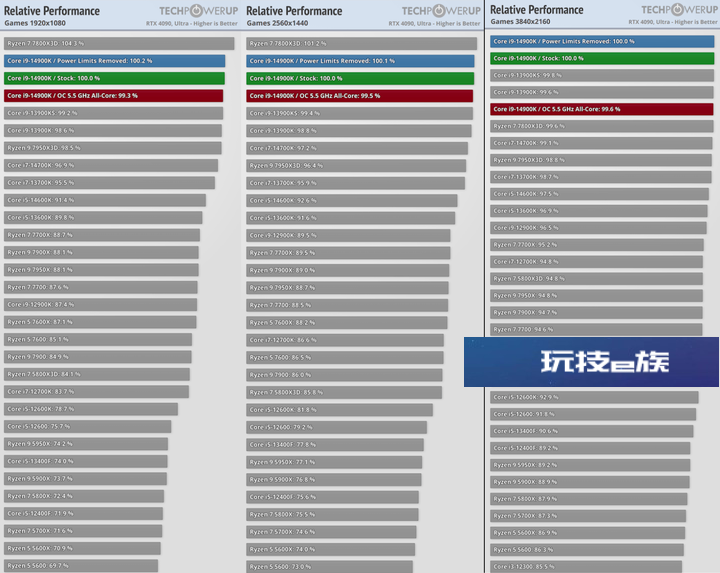Click the 'Ryzen 9 7950X3D: 96.4 %' bar

pos(356,166)
